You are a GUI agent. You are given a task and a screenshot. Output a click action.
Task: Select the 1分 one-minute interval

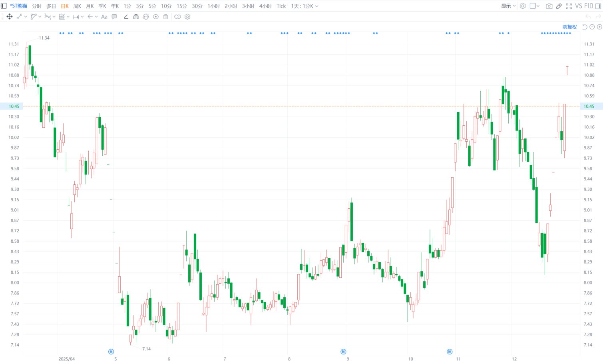(127, 6)
